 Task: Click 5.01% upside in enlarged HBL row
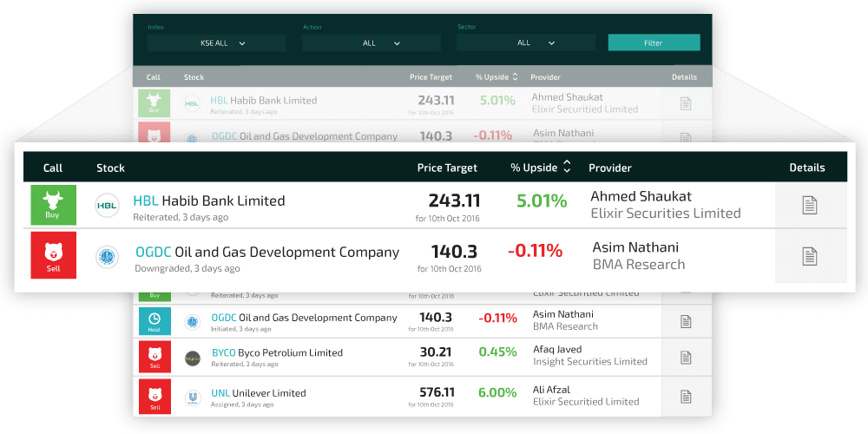tap(542, 201)
